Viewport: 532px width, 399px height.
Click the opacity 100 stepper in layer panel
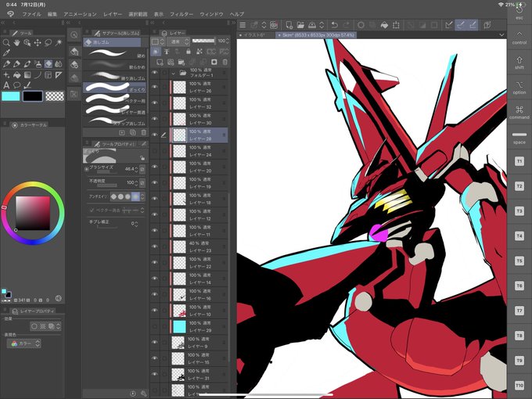click(x=228, y=41)
